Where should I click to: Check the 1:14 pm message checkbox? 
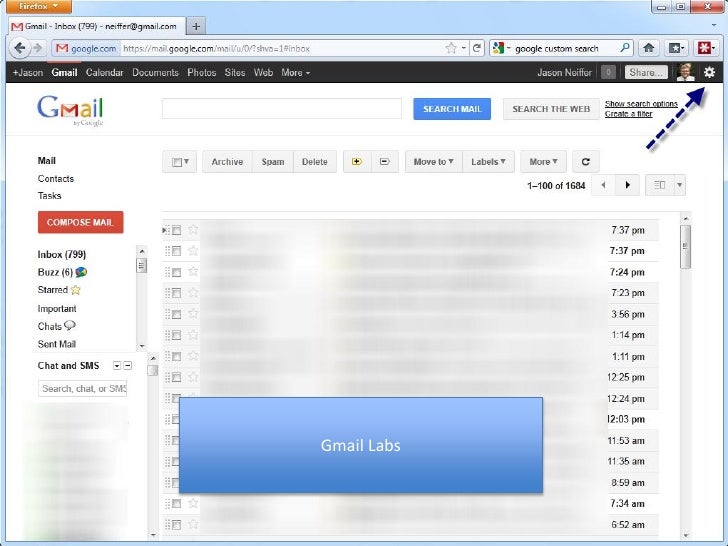[176, 335]
